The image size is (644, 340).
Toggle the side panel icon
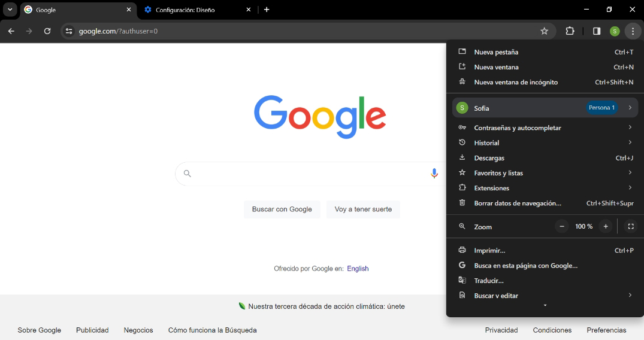(x=596, y=31)
